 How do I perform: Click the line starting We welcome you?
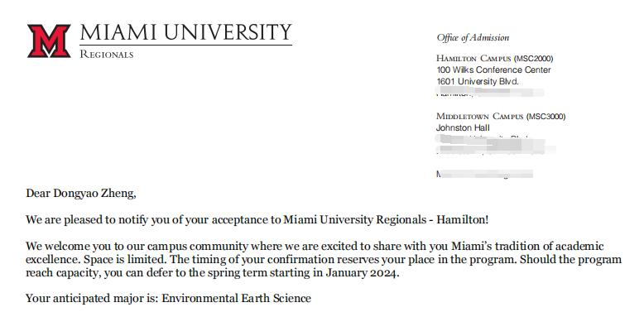pos(315,247)
